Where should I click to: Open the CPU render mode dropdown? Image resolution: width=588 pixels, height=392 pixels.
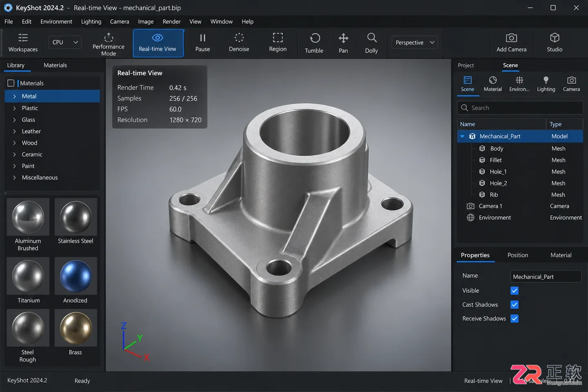[x=65, y=42]
